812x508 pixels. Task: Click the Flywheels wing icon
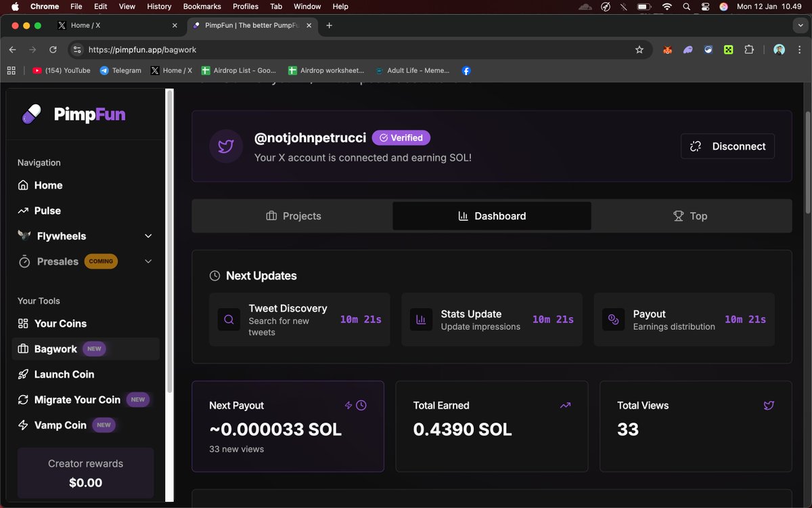click(24, 236)
